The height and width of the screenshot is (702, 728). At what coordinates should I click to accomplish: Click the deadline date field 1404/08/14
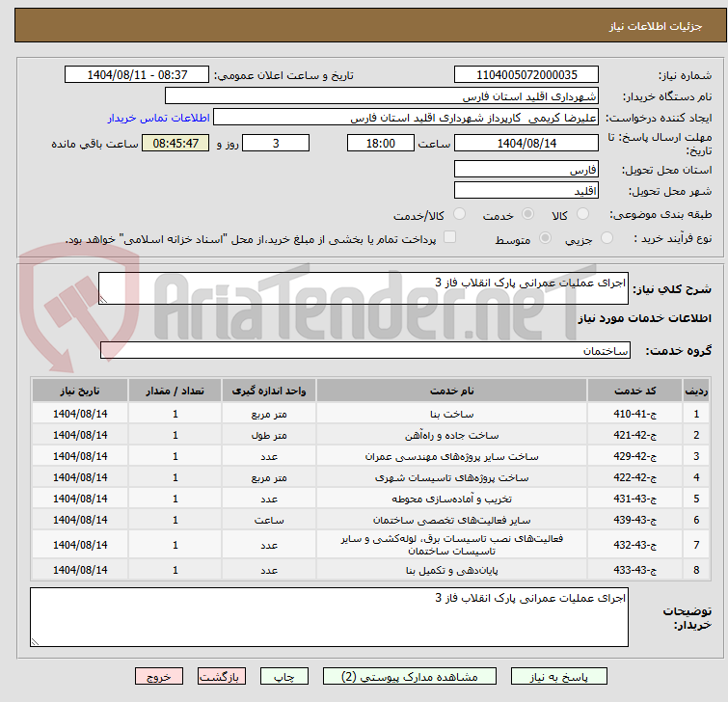pyautogui.click(x=526, y=143)
